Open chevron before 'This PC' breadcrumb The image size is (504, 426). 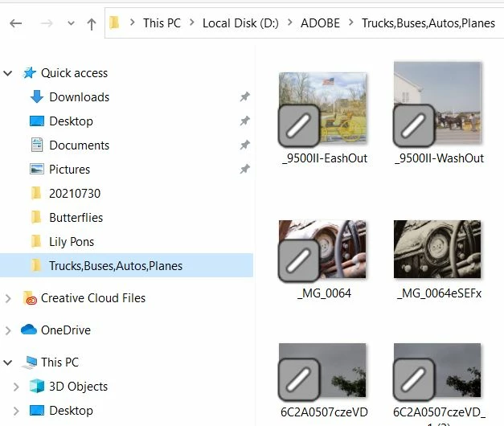point(132,23)
